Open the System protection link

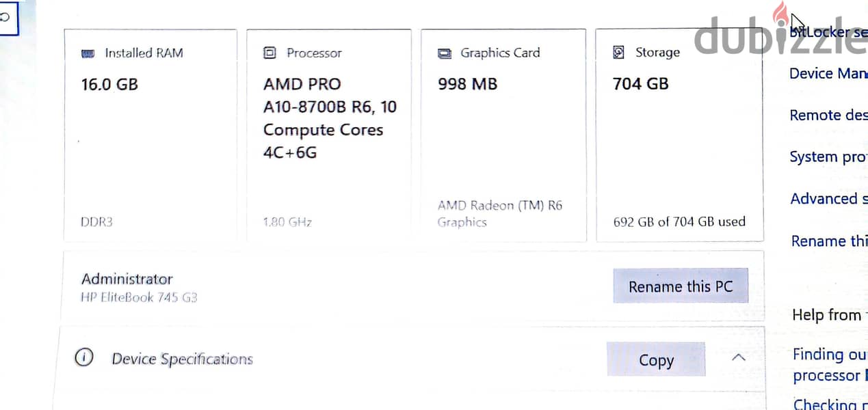(828, 157)
